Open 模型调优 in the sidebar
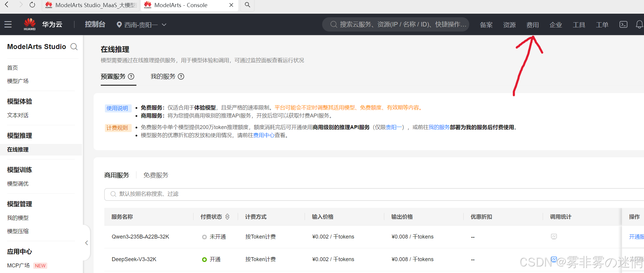 pyautogui.click(x=18, y=183)
